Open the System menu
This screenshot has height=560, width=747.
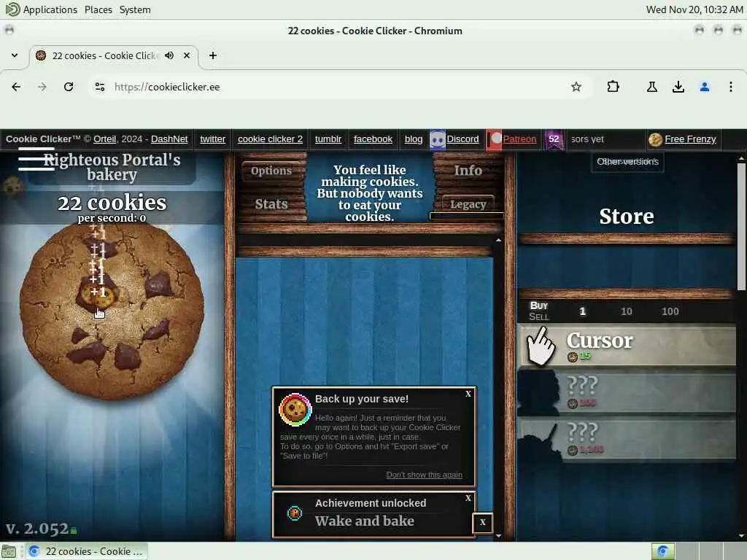tap(135, 9)
